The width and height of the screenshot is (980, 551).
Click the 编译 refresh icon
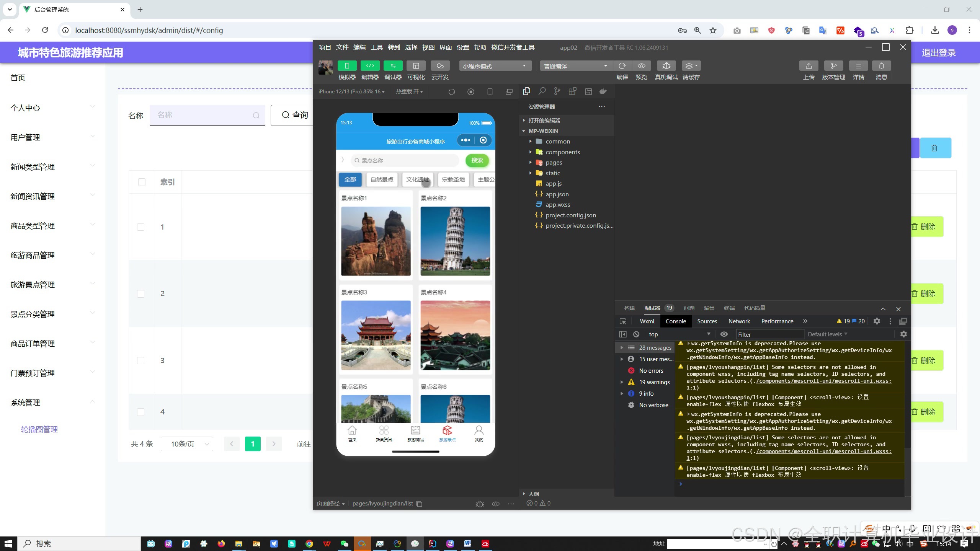click(x=622, y=66)
